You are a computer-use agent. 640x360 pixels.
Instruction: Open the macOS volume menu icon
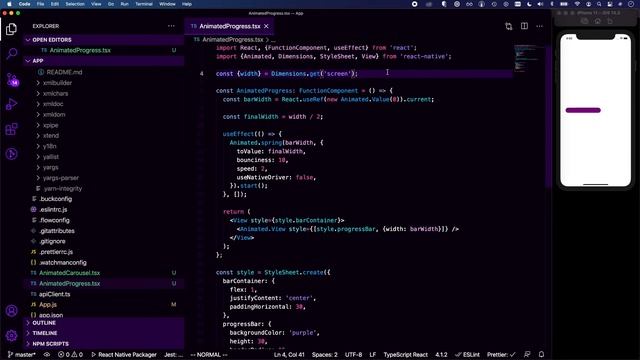point(540,4)
